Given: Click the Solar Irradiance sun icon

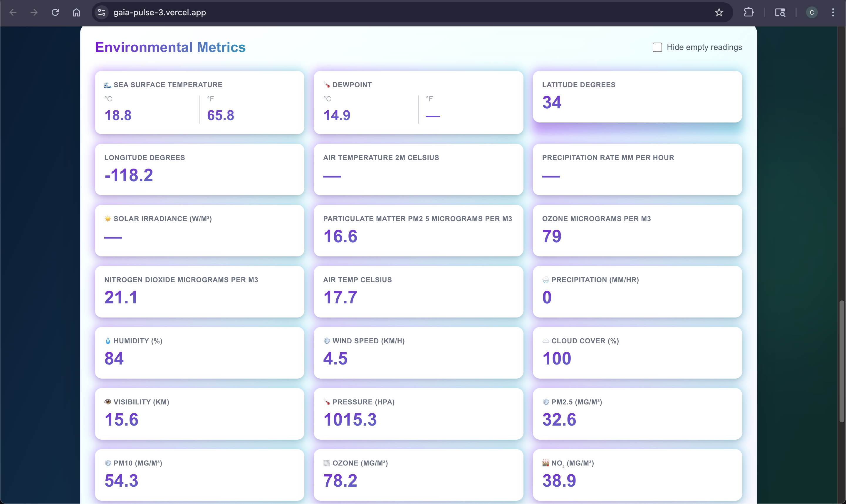Looking at the screenshot, I should 108,219.
